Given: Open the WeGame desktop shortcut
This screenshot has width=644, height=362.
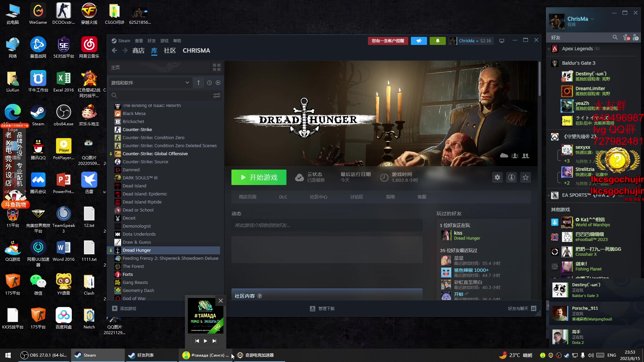Looking at the screenshot, I should click(x=38, y=14).
